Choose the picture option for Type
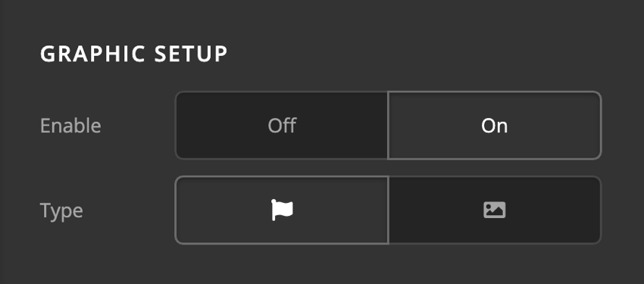 495,210
